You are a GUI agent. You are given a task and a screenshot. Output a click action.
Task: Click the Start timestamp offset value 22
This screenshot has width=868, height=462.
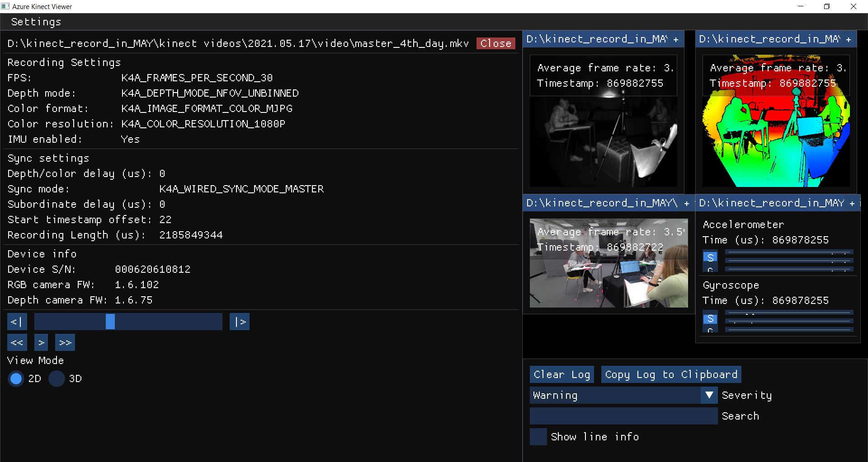tap(165, 219)
